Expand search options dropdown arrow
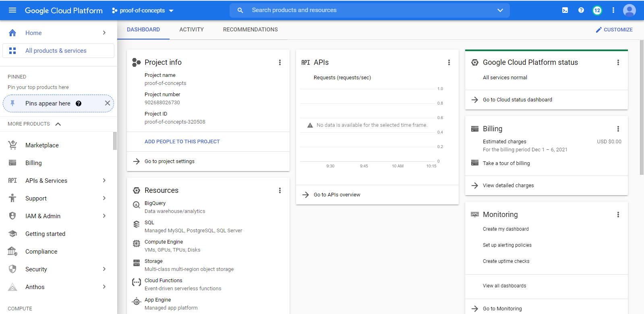644x314 pixels. pyautogui.click(x=500, y=10)
